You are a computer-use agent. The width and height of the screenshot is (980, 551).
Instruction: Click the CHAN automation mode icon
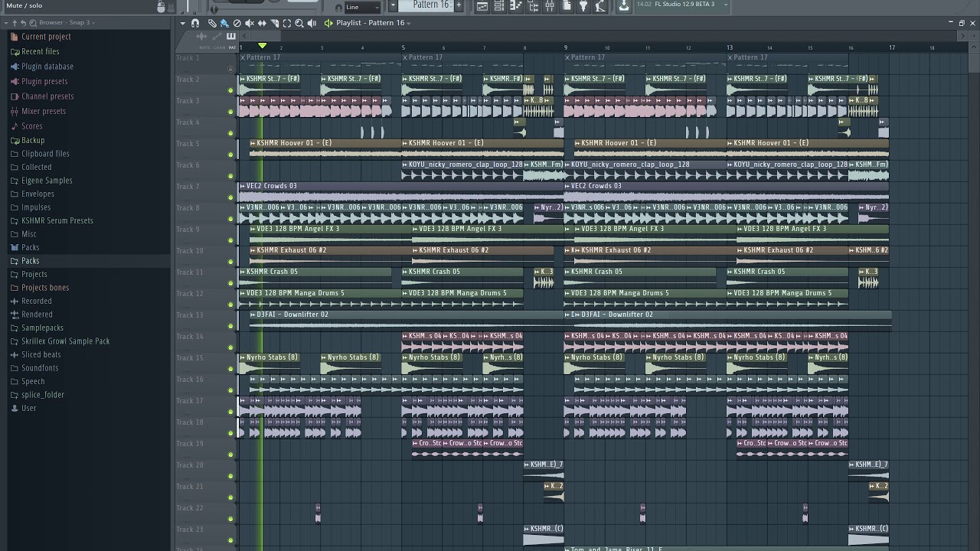pos(217,37)
